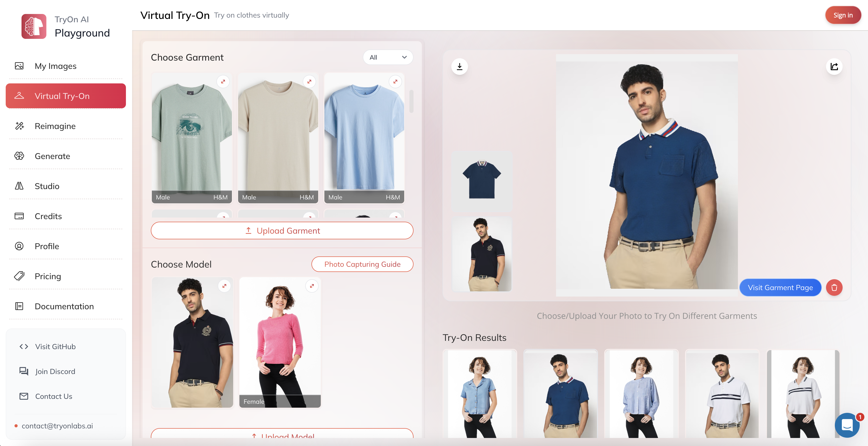Click the Profile user icon
This screenshot has height=446, width=868.
pos(19,246)
